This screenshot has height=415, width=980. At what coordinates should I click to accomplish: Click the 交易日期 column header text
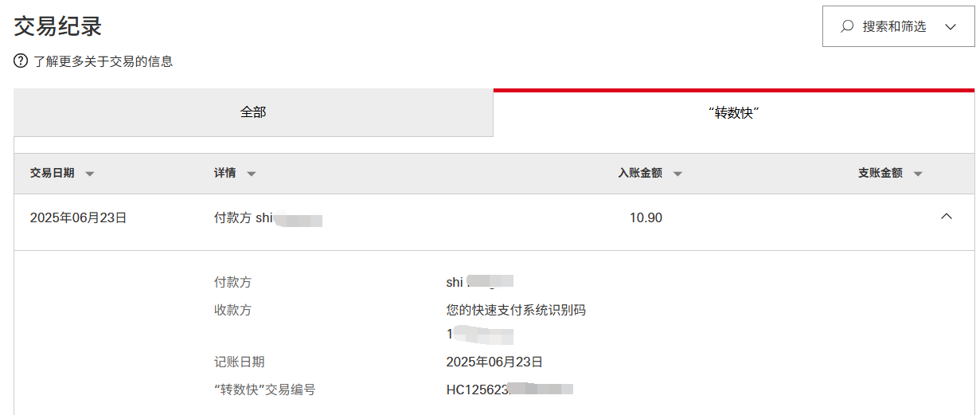[x=53, y=173]
